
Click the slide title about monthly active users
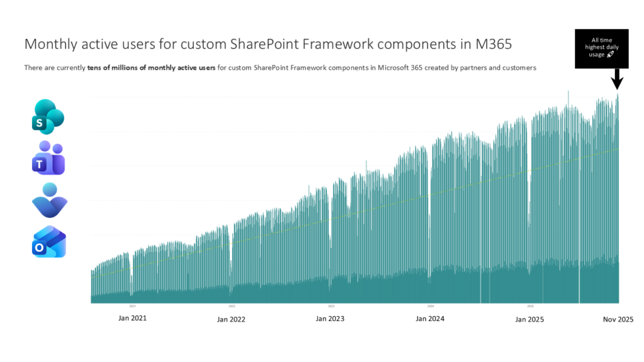tap(268, 44)
